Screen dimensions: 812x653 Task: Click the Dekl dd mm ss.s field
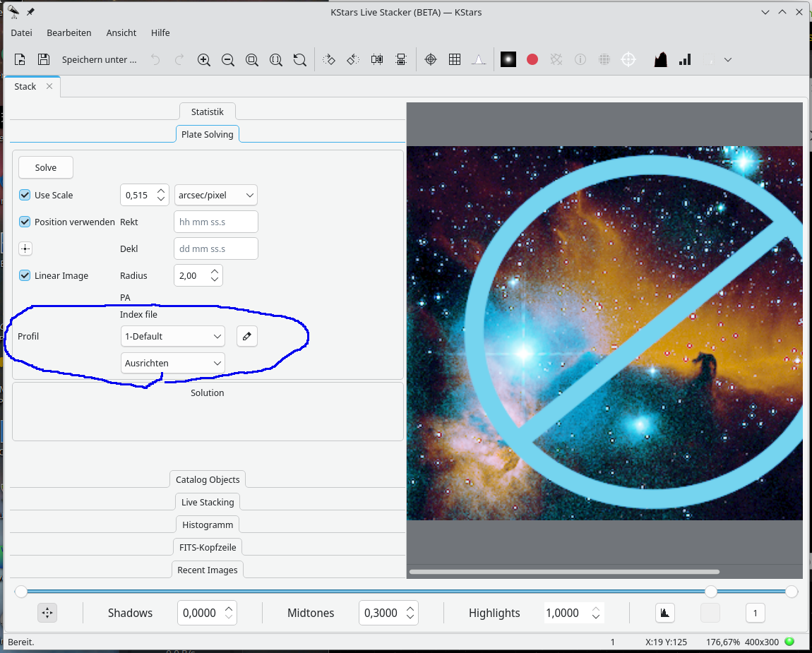tap(216, 248)
